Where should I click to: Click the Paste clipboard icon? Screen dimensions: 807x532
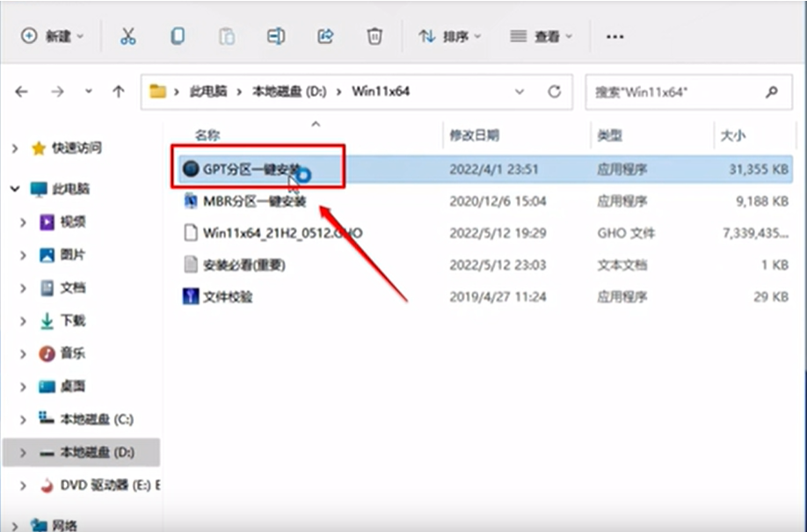point(227,36)
